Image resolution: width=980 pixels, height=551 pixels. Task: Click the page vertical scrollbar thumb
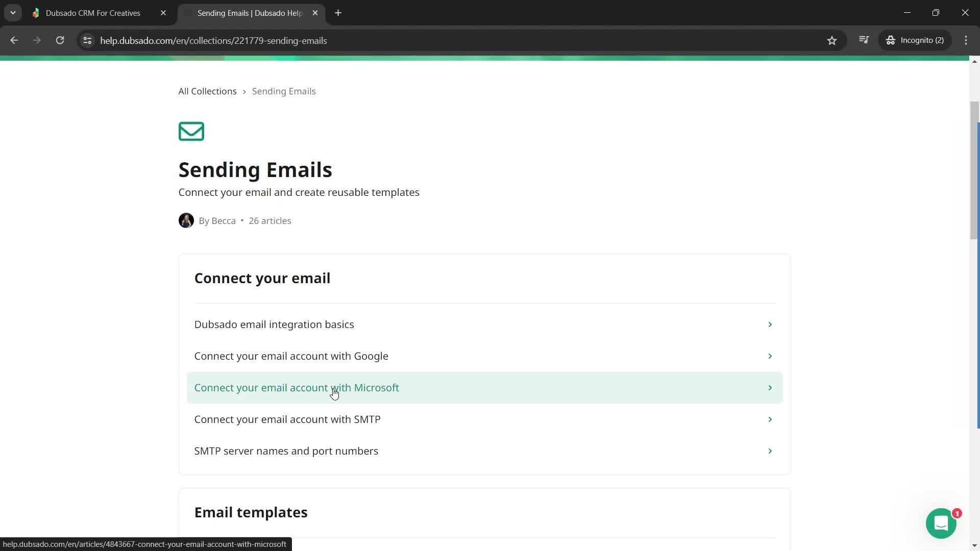974,170
